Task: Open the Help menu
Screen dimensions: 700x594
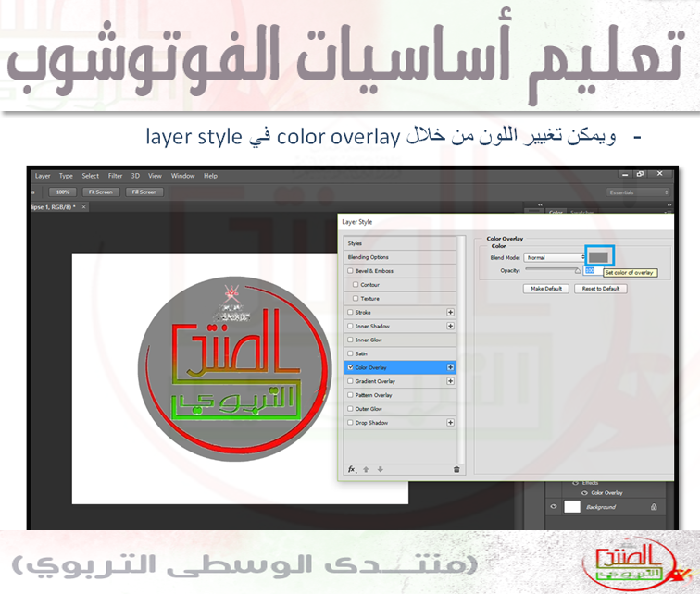Action: [x=211, y=176]
